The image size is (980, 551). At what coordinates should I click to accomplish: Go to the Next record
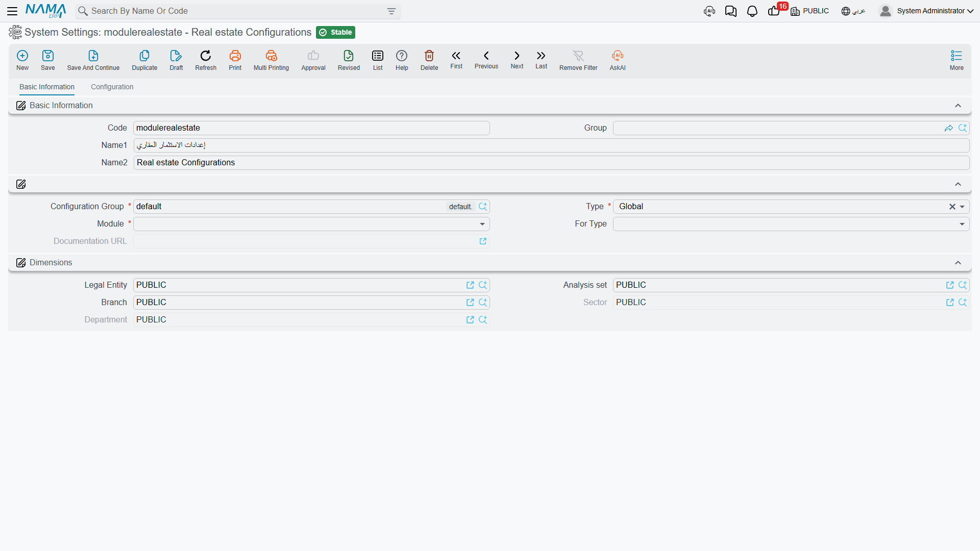point(517,59)
